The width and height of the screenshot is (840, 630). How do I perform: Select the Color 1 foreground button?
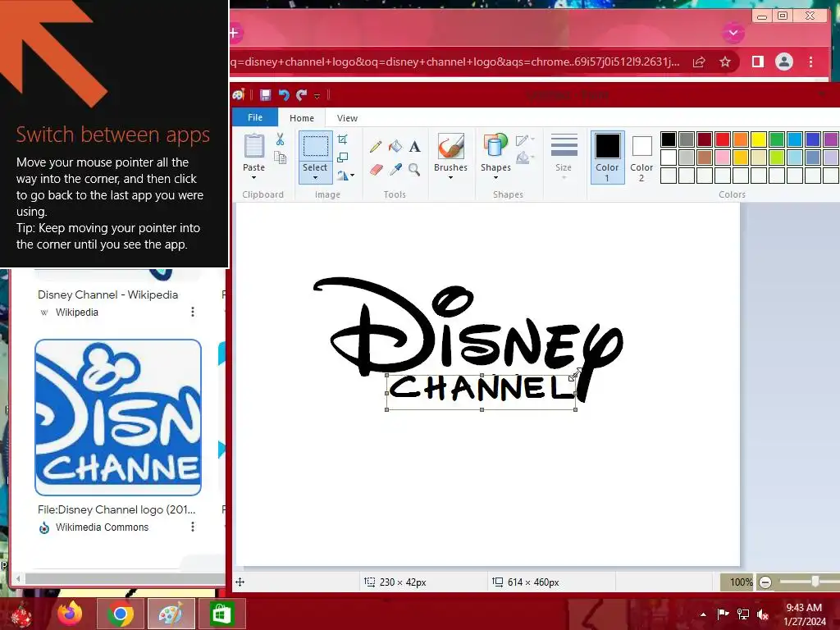[x=608, y=157]
